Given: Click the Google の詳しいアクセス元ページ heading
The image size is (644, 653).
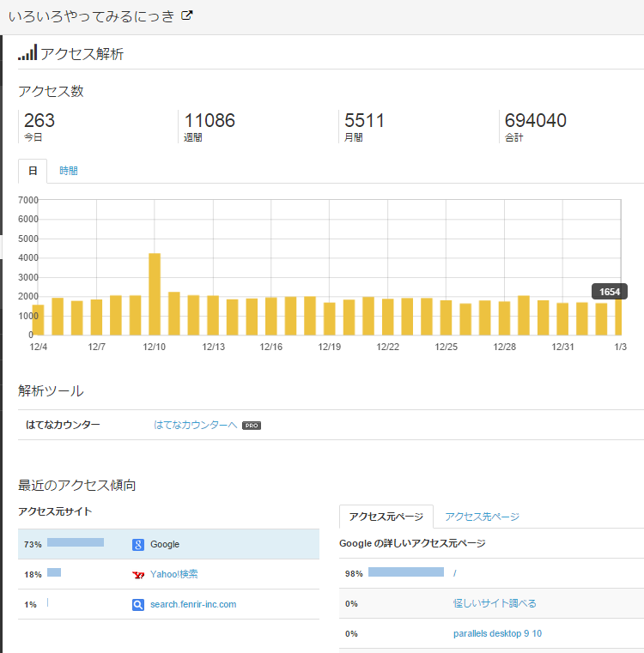Looking at the screenshot, I should coord(412,543).
